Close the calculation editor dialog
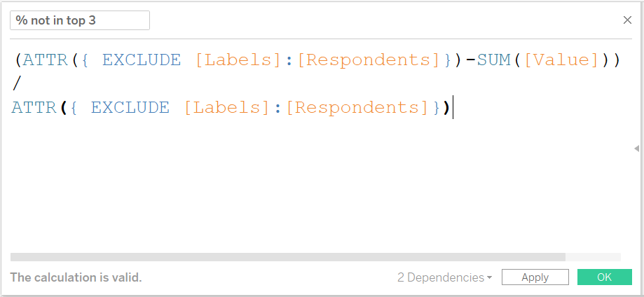The width and height of the screenshot is (644, 297). click(627, 20)
